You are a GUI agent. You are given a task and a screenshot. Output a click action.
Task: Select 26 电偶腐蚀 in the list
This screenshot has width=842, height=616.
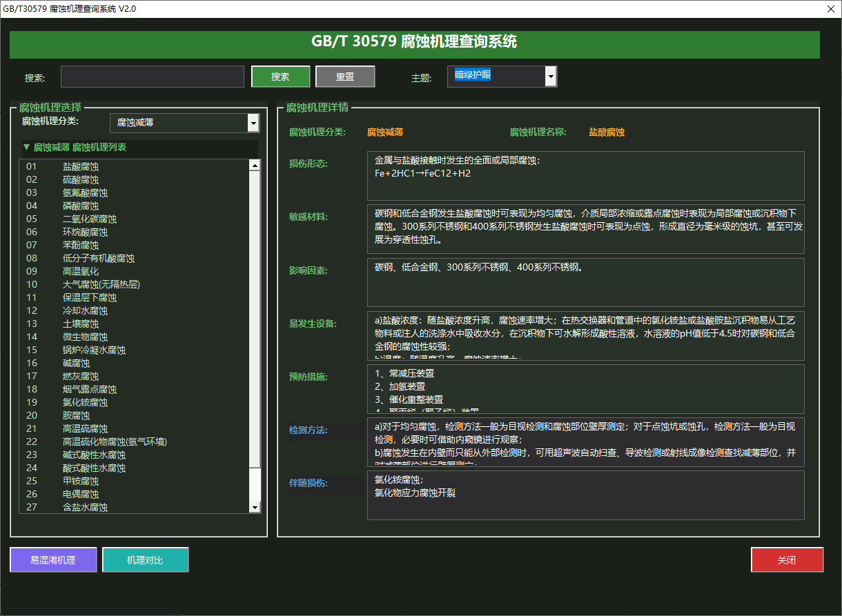pos(135,494)
